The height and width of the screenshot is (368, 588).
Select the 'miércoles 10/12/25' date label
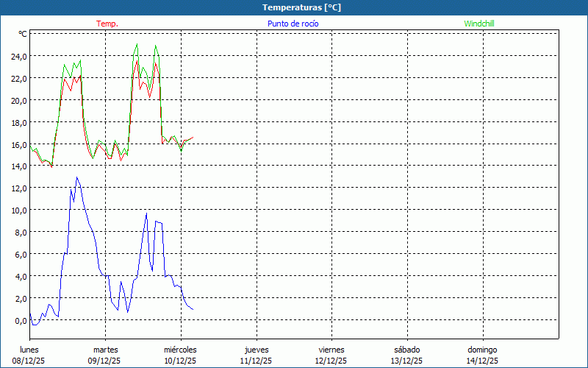coord(180,355)
